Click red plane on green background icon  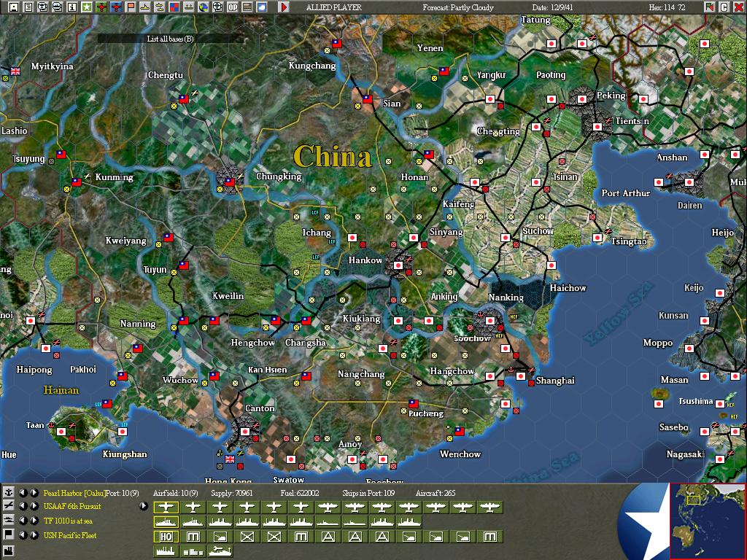point(101,7)
